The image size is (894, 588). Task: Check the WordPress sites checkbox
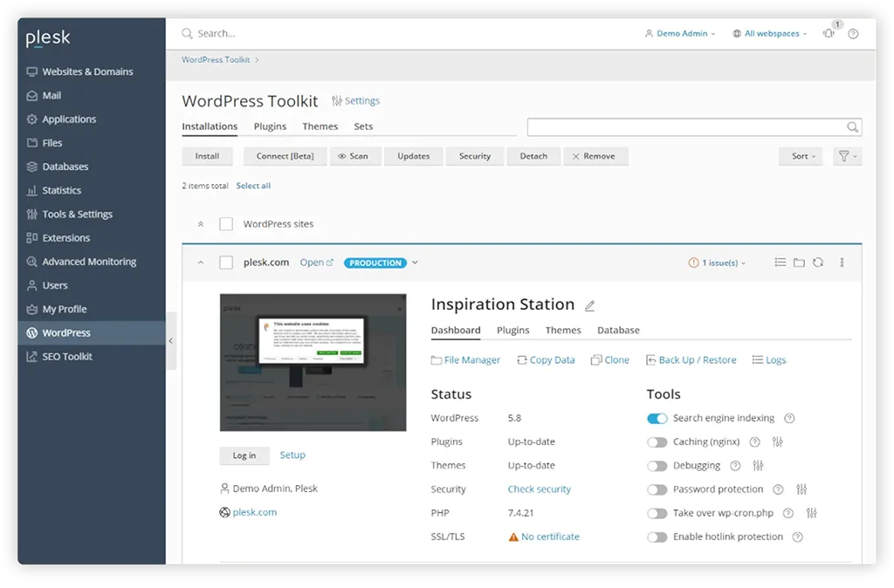coord(225,223)
